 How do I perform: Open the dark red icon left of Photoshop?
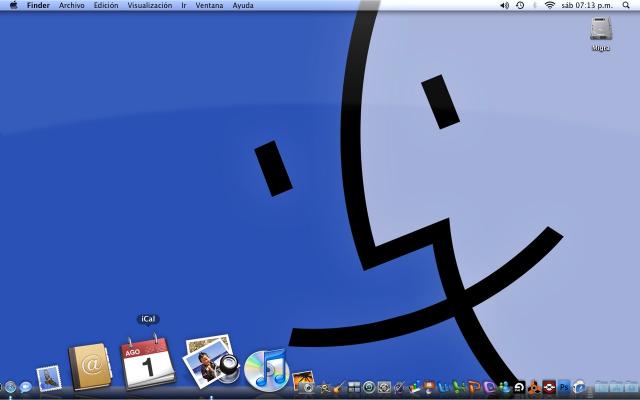(x=549, y=387)
